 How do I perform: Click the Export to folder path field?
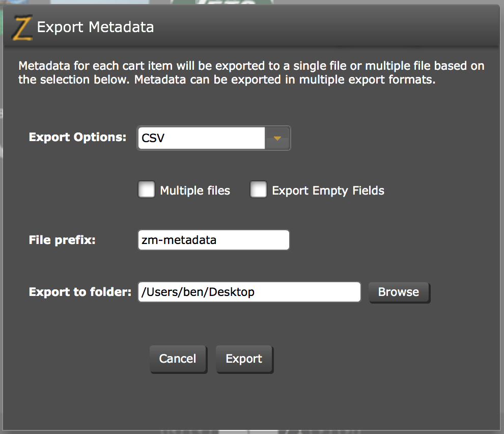point(249,292)
